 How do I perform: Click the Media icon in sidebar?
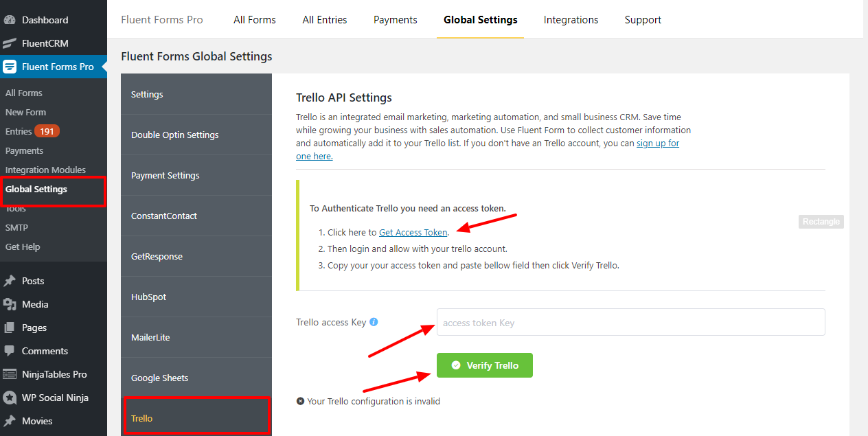(x=10, y=304)
